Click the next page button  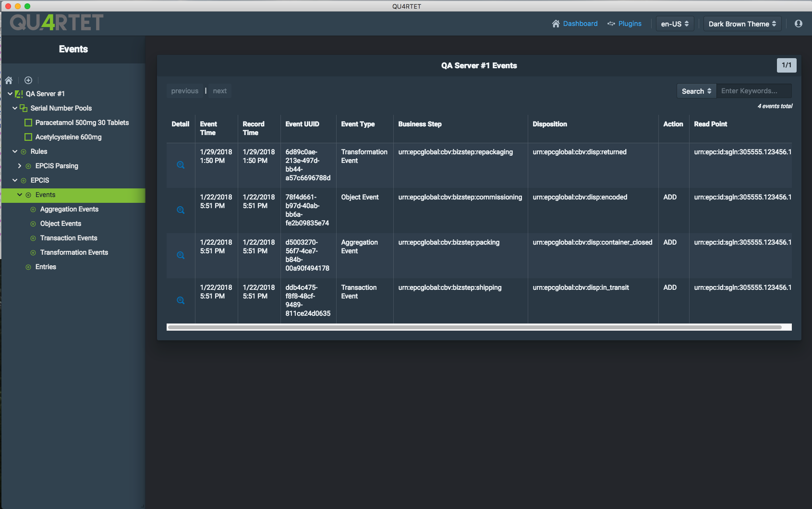tap(219, 91)
